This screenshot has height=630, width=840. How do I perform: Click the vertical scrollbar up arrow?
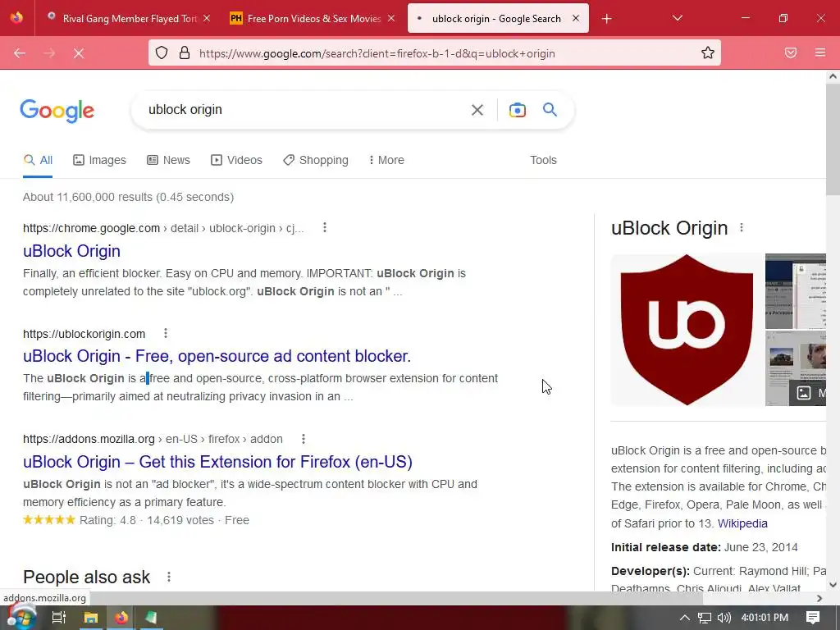coord(833,76)
